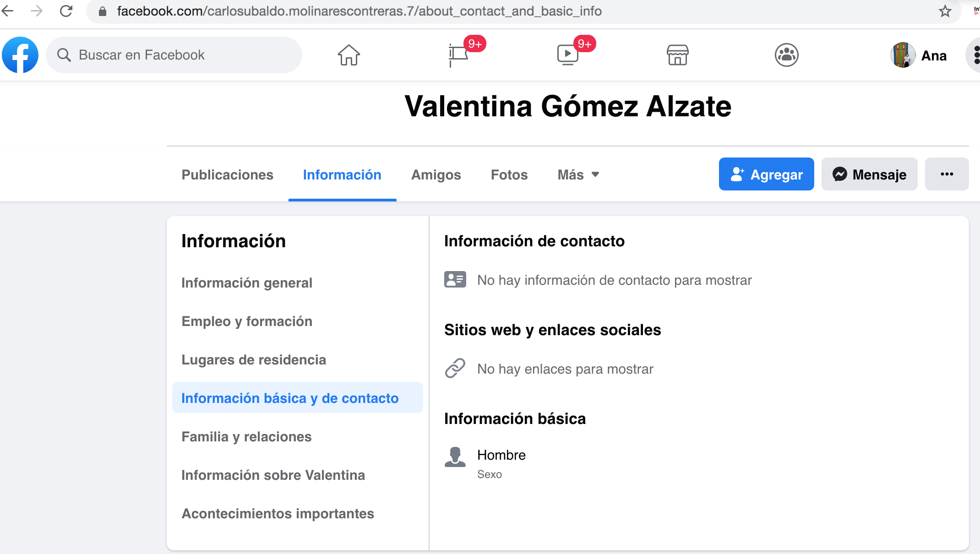The height and width of the screenshot is (554, 980).
Task: Expand the Más dropdown
Action: (x=578, y=174)
